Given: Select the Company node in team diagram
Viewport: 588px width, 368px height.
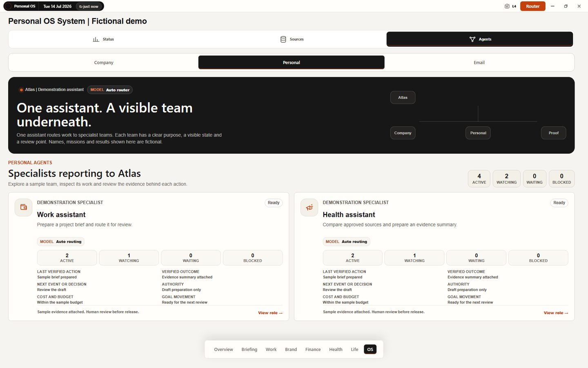Looking at the screenshot, I should (403, 133).
